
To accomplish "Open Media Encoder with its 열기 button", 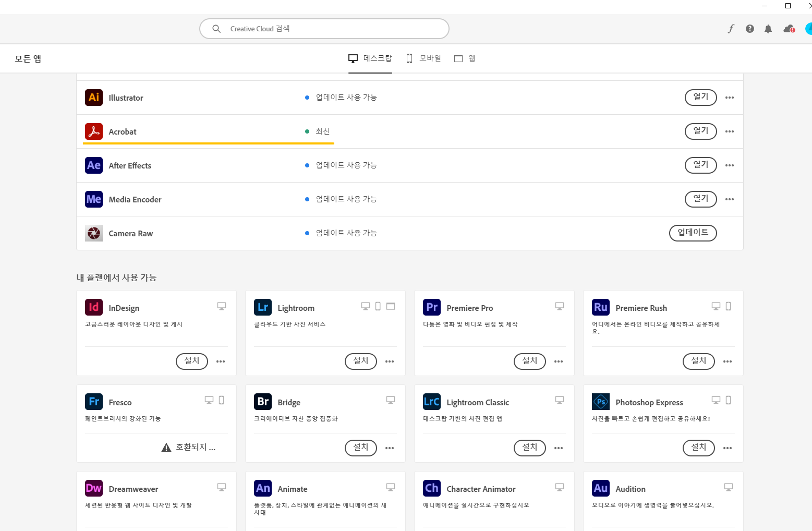I will pyautogui.click(x=701, y=199).
